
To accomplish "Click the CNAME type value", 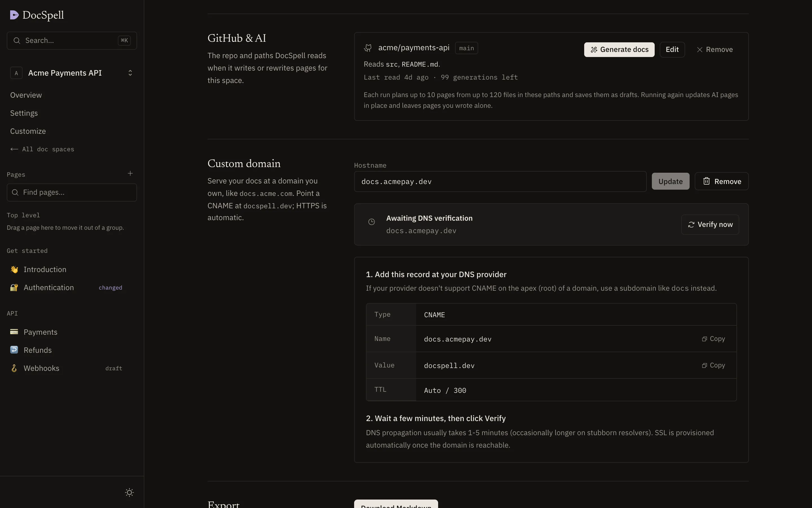I will [434, 315].
